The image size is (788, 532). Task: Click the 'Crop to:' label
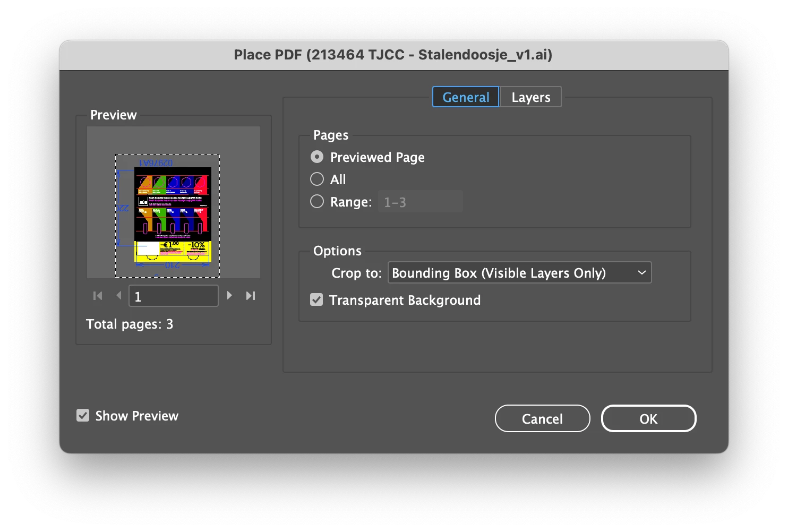356,273
